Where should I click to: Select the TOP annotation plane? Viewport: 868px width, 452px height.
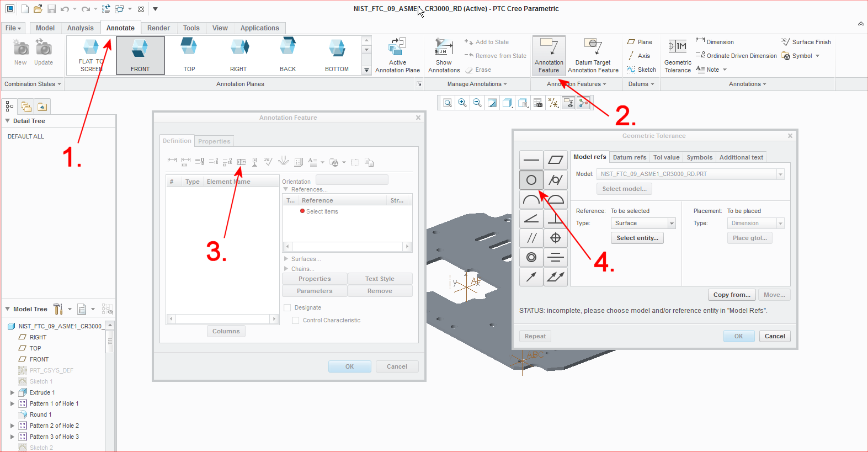[x=189, y=55]
